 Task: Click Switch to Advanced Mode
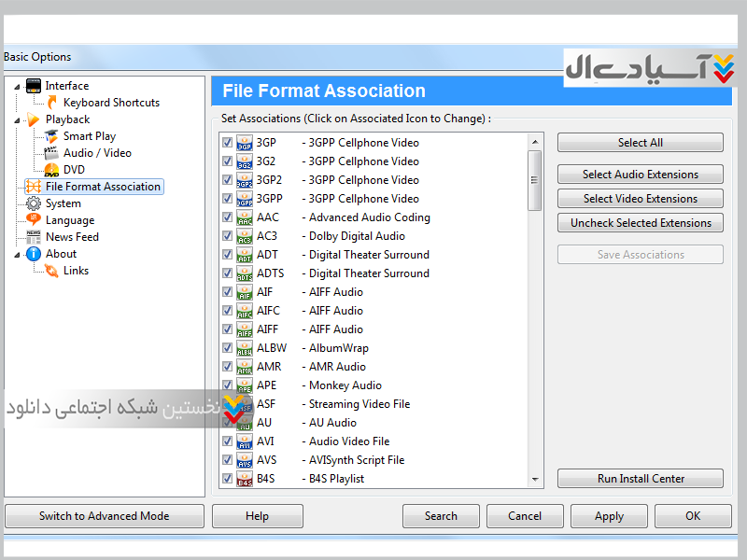tap(104, 516)
